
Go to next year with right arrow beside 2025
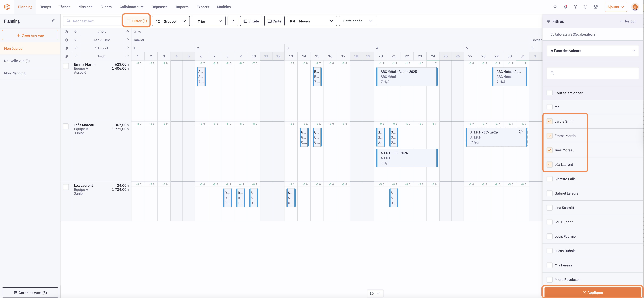(127, 32)
